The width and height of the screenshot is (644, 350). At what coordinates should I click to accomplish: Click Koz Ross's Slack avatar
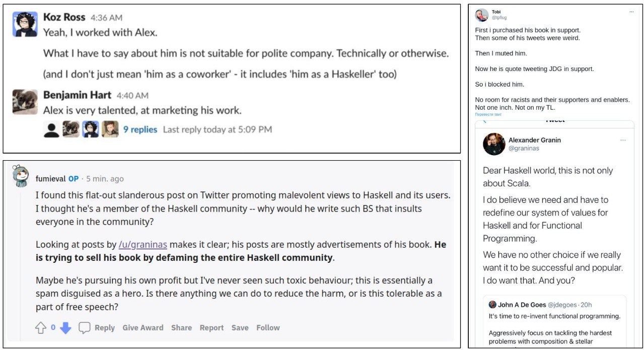[25, 24]
